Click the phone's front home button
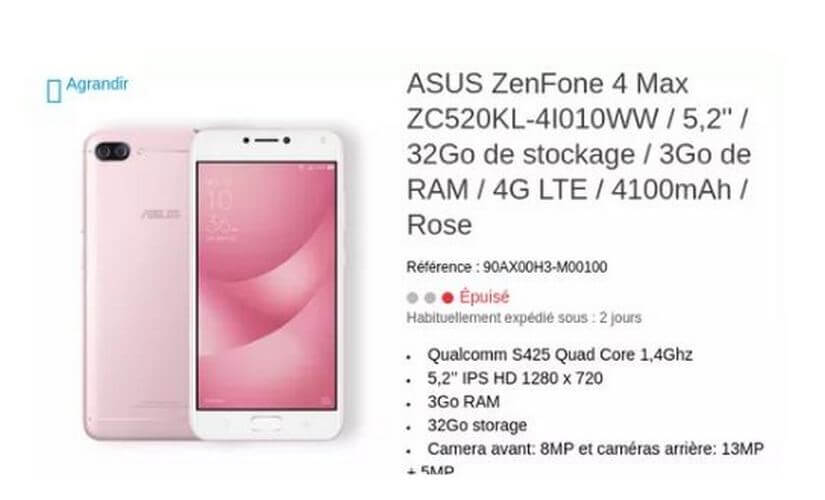 point(266,422)
